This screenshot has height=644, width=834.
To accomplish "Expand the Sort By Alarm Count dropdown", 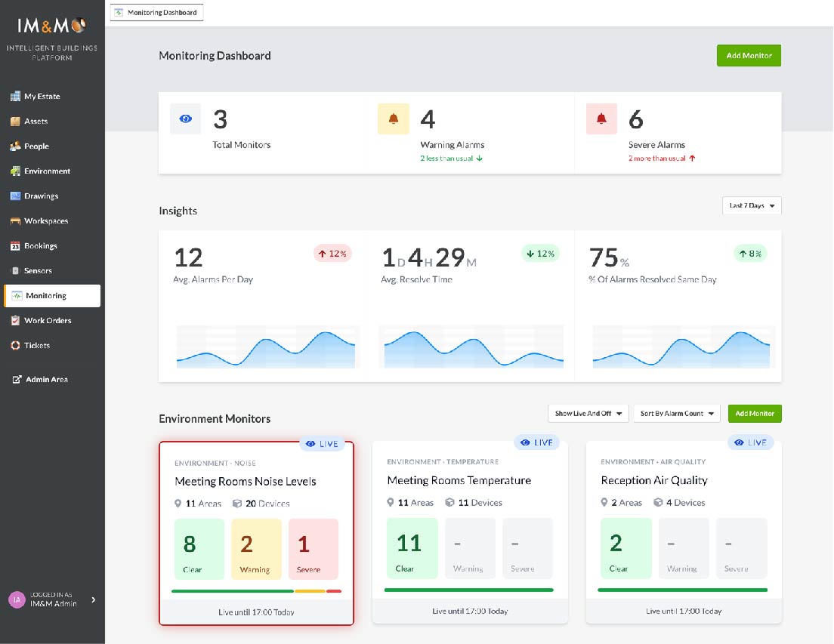I will pos(676,414).
